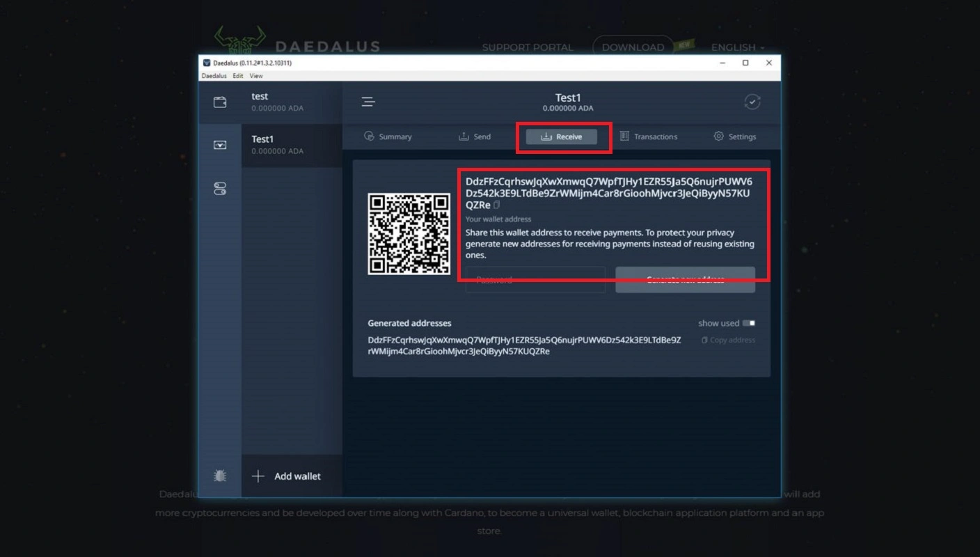The height and width of the screenshot is (557, 980).
Task: Copy wallet address via small copy icon
Action: click(x=497, y=205)
